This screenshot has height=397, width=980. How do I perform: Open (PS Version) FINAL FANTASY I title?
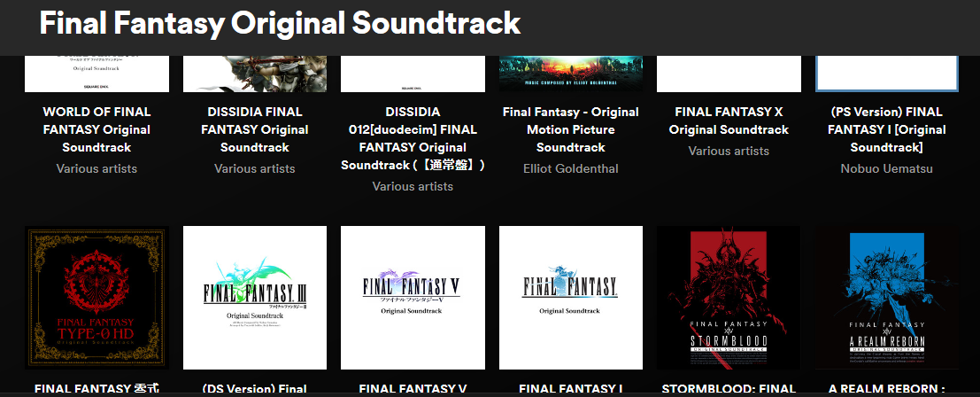point(887,129)
